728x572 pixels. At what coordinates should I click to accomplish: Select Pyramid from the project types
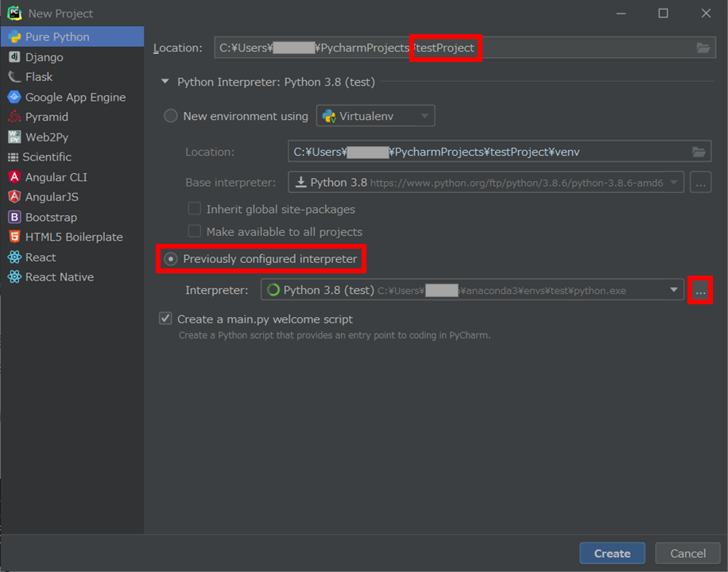(x=72, y=117)
